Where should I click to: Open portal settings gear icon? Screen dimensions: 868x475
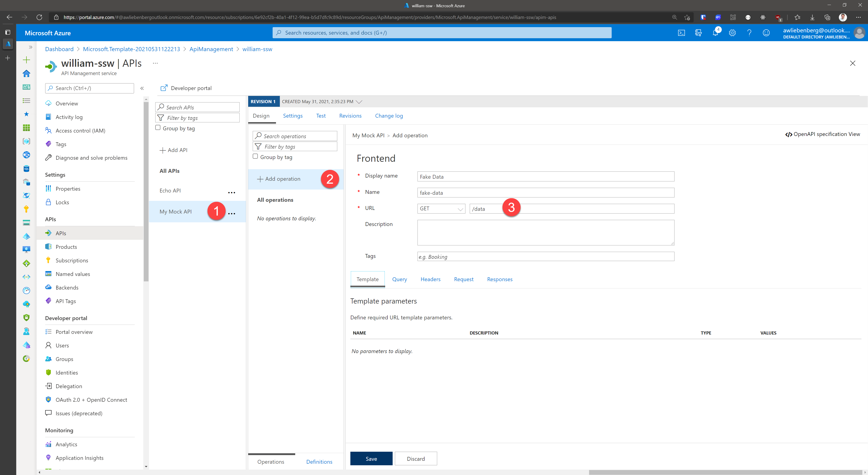pos(732,33)
